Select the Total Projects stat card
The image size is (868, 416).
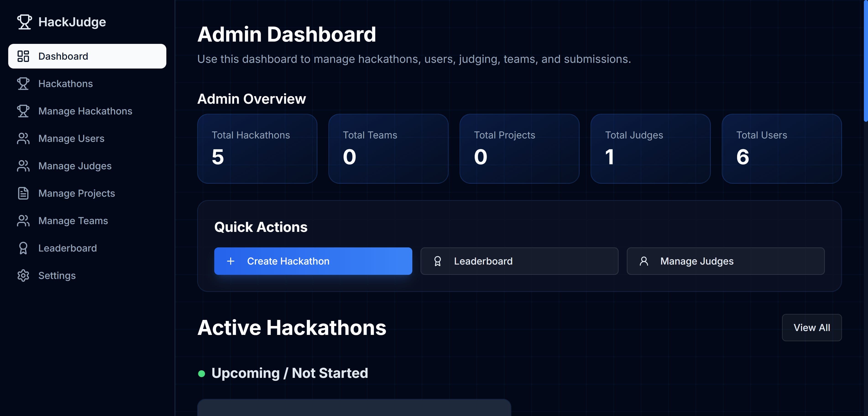pos(519,149)
